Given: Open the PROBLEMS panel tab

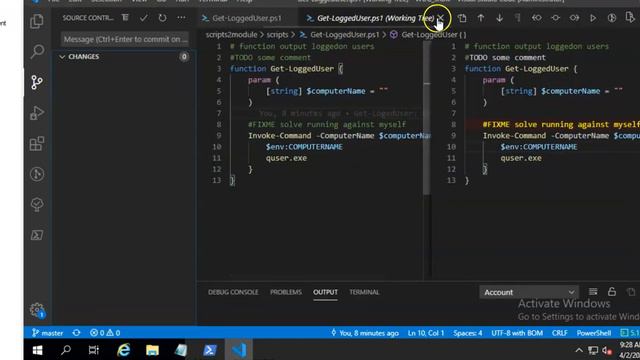Looking at the screenshot, I should pos(286,292).
